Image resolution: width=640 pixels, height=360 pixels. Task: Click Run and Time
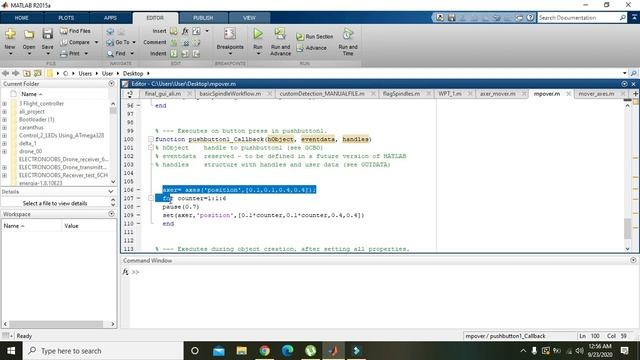pos(348,41)
